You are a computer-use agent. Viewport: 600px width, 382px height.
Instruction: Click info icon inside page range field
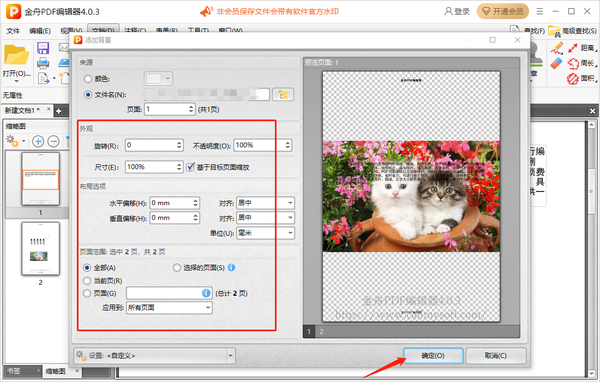[x=206, y=293]
